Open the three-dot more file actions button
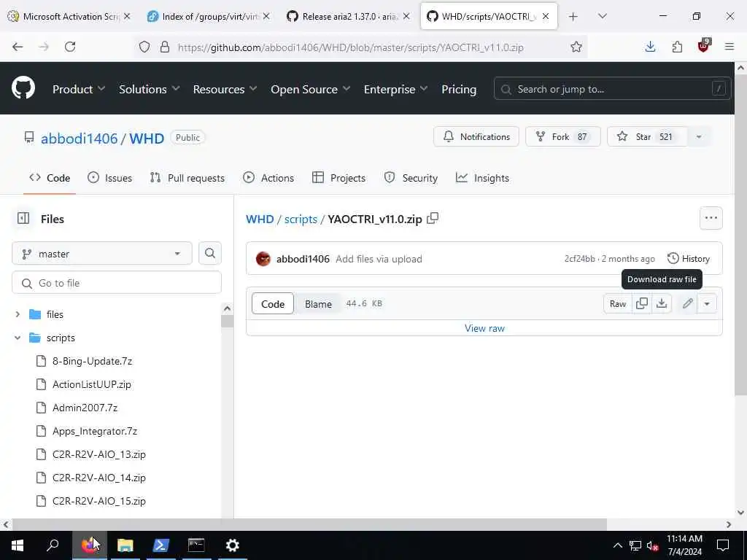This screenshot has width=747, height=560. (711, 218)
